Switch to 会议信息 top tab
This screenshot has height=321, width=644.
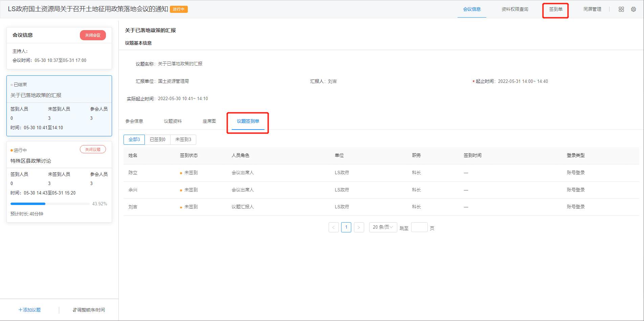(x=472, y=9)
